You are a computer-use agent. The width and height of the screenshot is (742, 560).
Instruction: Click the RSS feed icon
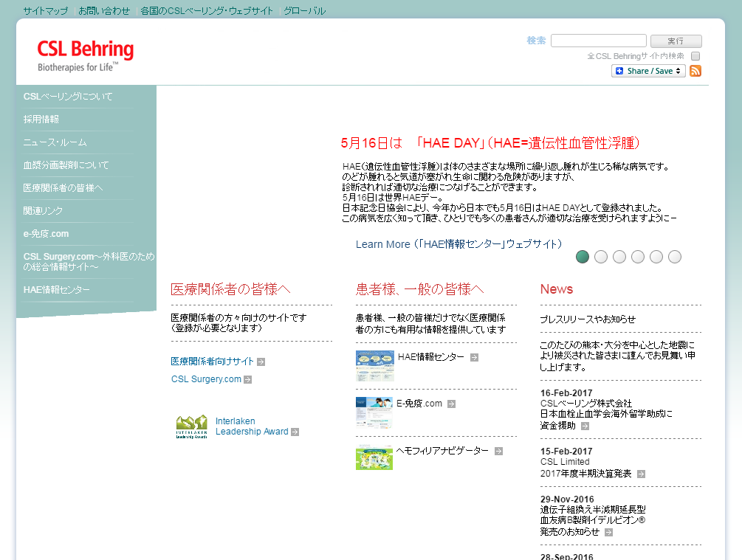[x=695, y=71]
